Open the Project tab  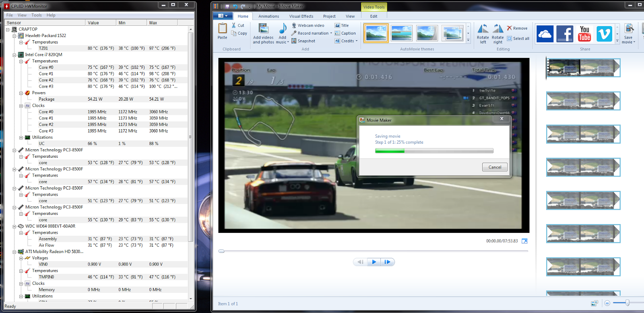click(x=329, y=16)
